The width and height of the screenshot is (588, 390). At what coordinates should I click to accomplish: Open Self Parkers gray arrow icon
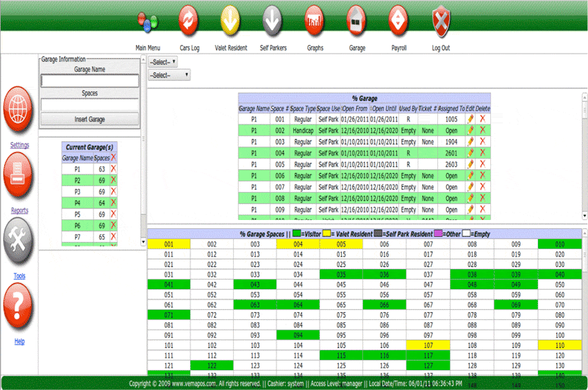pos(273,20)
